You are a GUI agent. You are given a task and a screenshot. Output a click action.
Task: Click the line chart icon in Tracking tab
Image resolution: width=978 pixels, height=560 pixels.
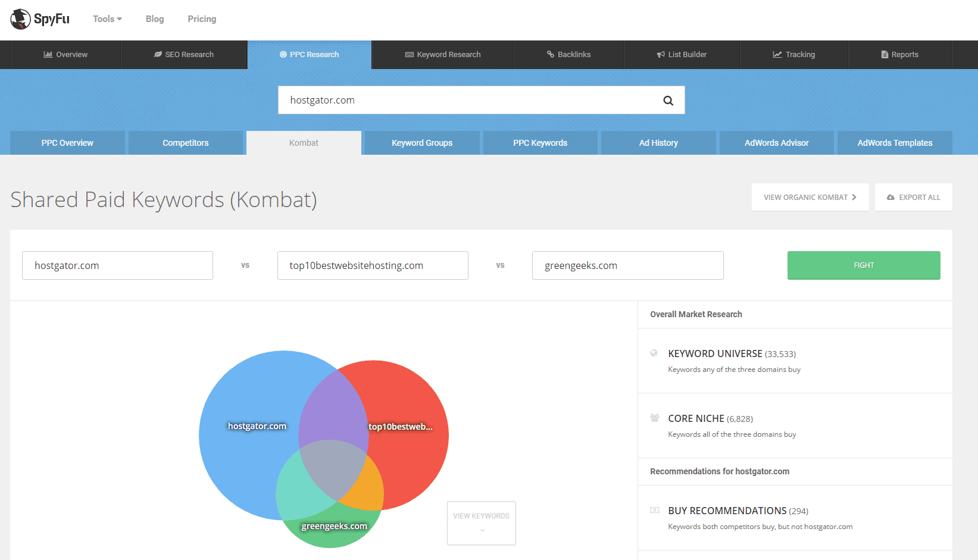point(777,55)
